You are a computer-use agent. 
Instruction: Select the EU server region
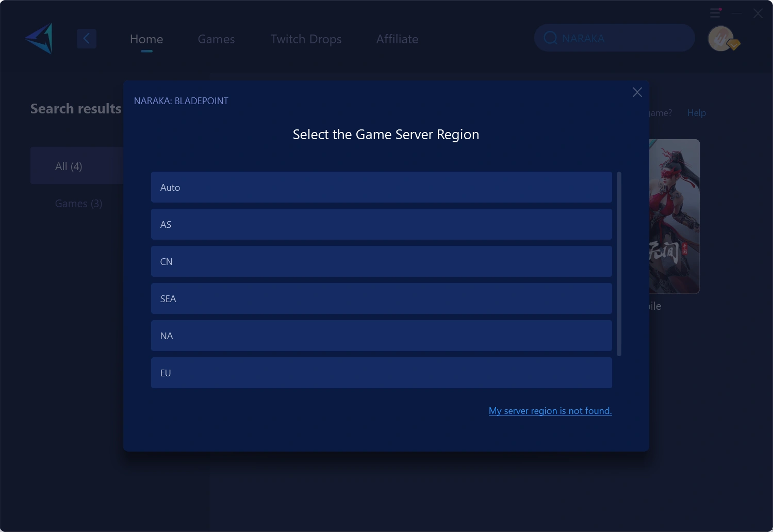tap(381, 373)
